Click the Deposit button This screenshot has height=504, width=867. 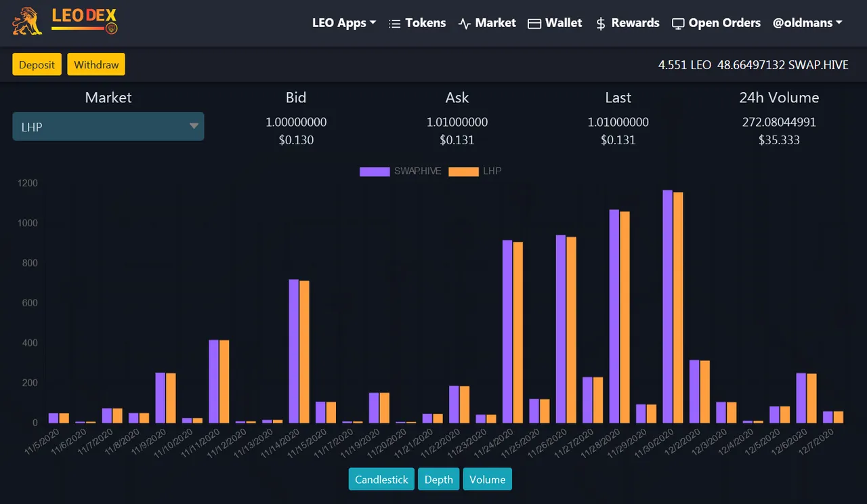(37, 65)
